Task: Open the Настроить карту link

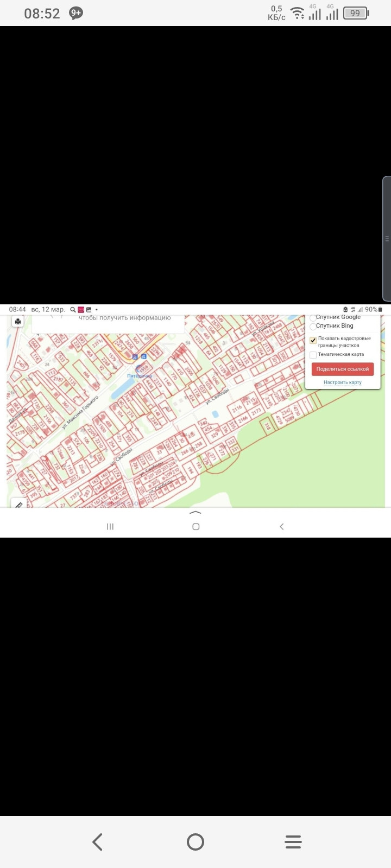Action: click(343, 382)
